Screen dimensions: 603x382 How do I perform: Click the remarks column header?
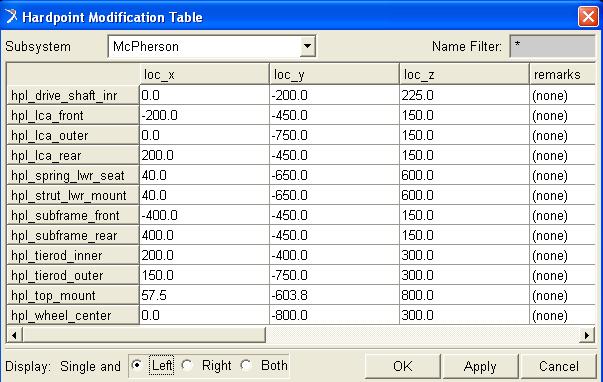click(563, 74)
